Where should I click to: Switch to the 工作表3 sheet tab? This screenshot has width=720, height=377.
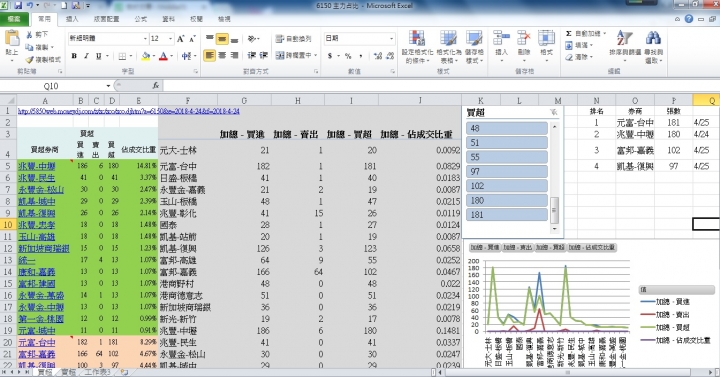pyautogui.click(x=98, y=372)
